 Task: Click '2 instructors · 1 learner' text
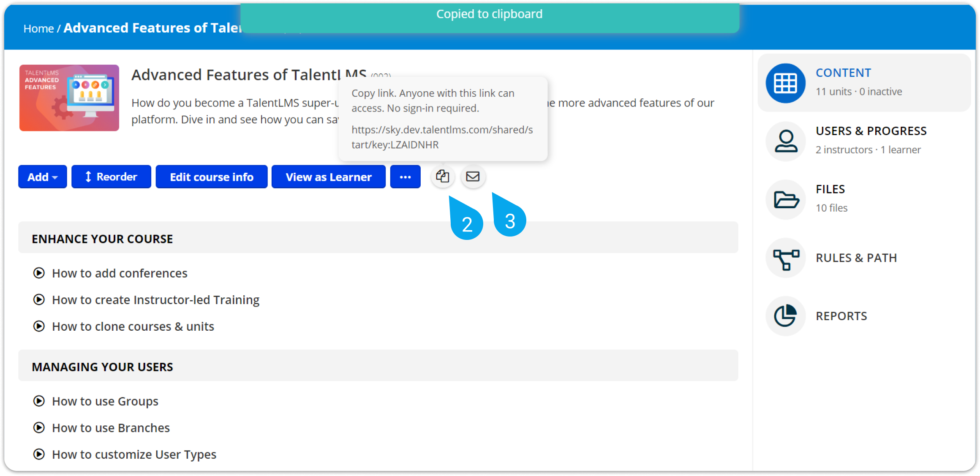(868, 150)
